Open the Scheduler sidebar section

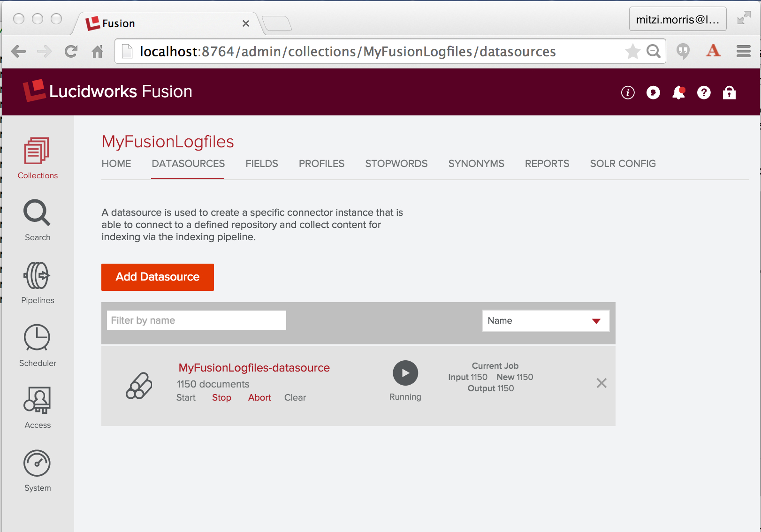coord(37,345)
